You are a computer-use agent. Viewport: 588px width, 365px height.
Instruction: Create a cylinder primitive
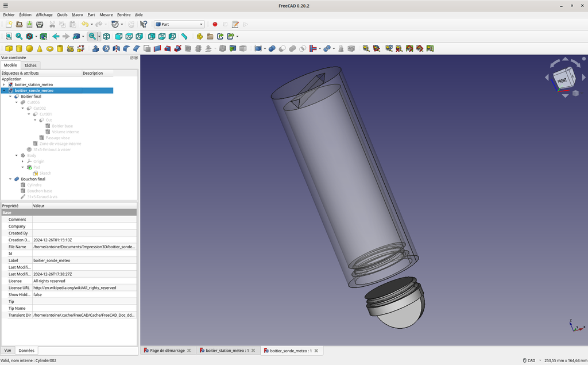(19, 48)
